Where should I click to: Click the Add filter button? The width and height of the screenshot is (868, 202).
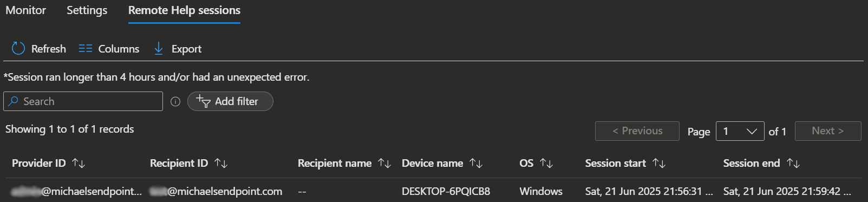230,101
